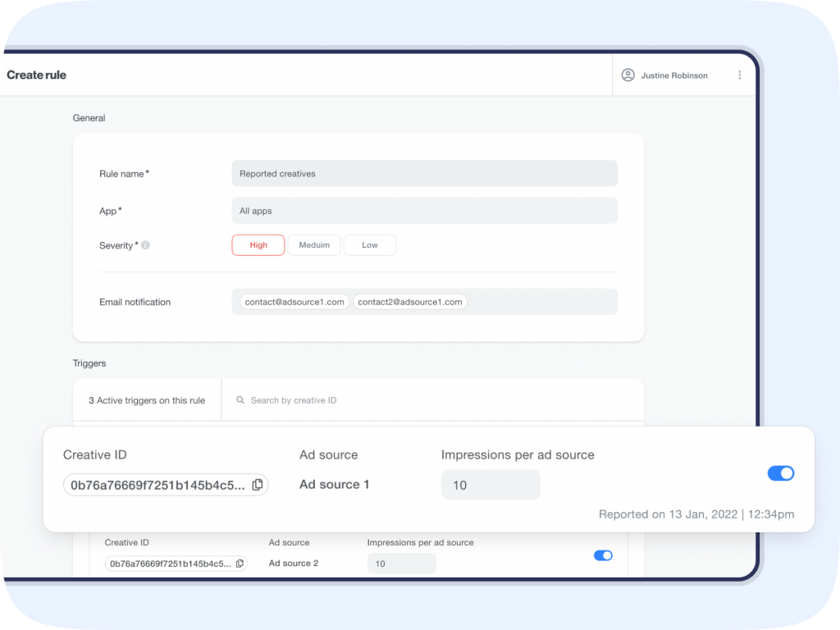Select the Meduim severity option
This screenshot has width=840, height=630.
(314, 244)
